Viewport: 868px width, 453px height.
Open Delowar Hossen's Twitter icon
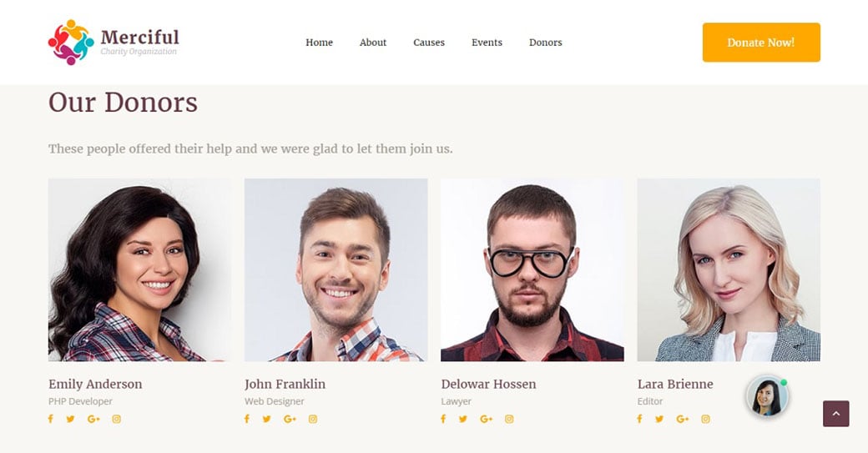click(462, 419)
